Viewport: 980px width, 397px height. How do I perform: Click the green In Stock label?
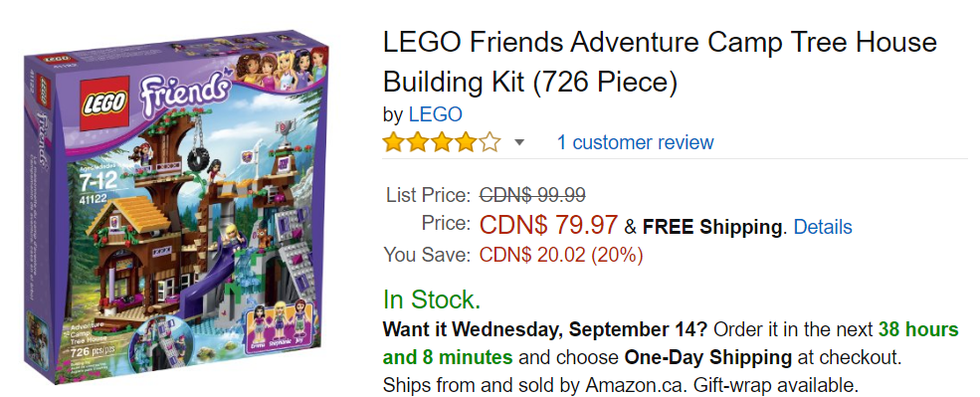click(432, 300)
